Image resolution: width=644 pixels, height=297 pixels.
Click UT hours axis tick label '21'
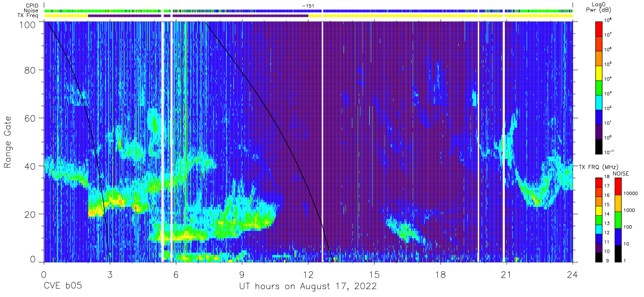(x=507, y=274)
